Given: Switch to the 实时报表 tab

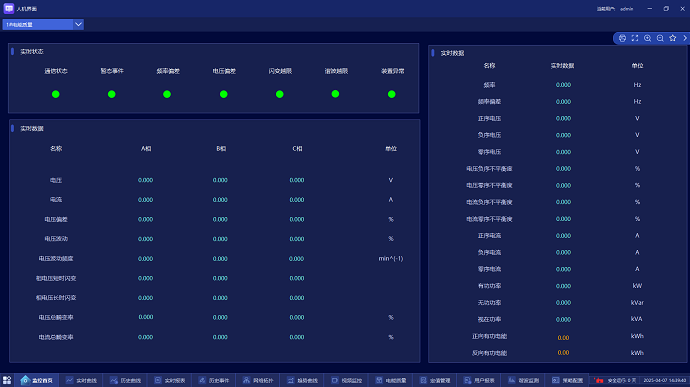Looking at the screenshot, I should click(x=170, y=380).
